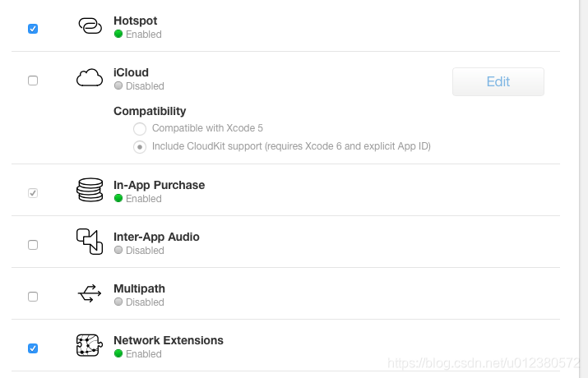Image resolution: width=588 pixels, height=378 pixels.
Task: Click Enabled status text under Hotspot
Action: [x=144, y=35]
